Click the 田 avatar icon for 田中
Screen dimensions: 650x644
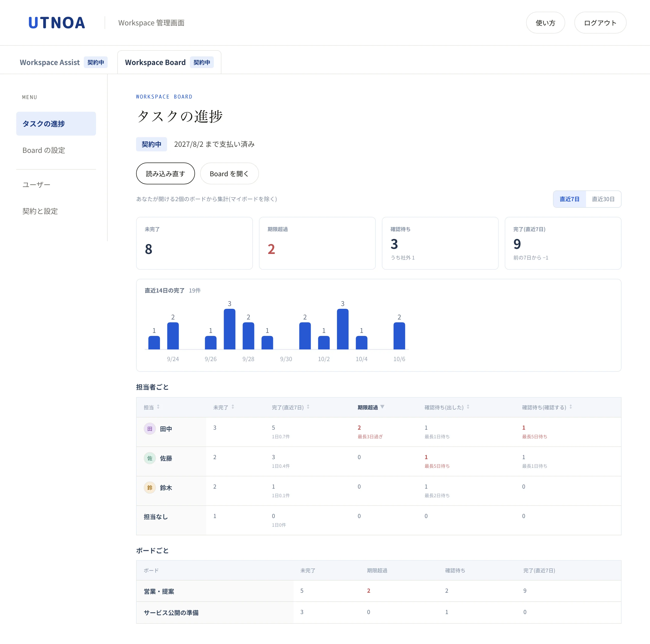[150, 429]
